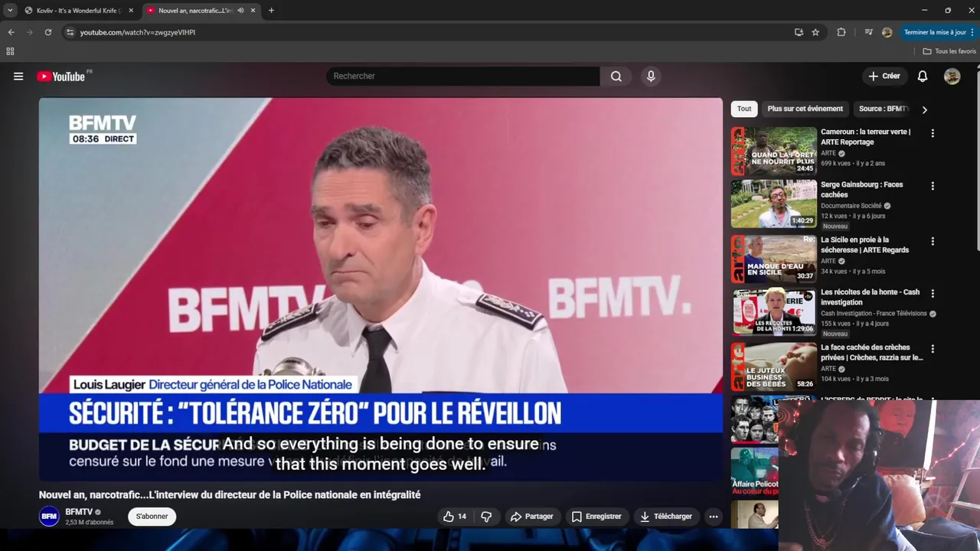Click the Enregistrer button
This screenshot has height=551, width=980.
[x=596, y=517]
